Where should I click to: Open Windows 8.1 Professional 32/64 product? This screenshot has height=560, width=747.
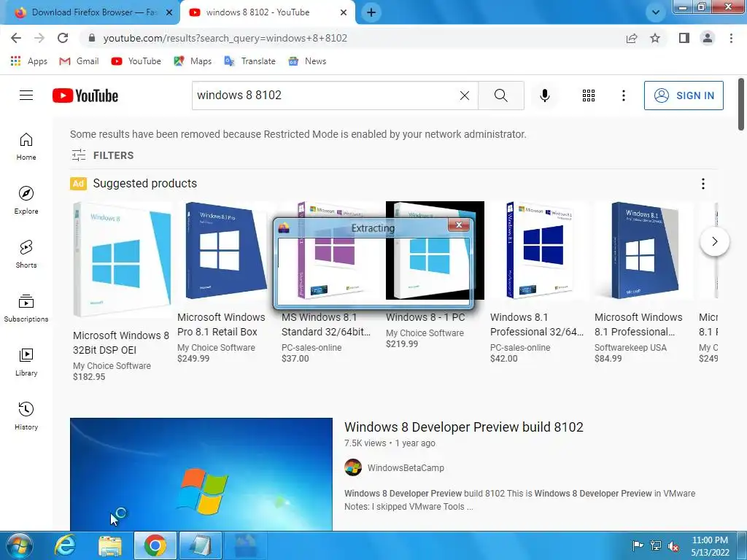point(537,324)
